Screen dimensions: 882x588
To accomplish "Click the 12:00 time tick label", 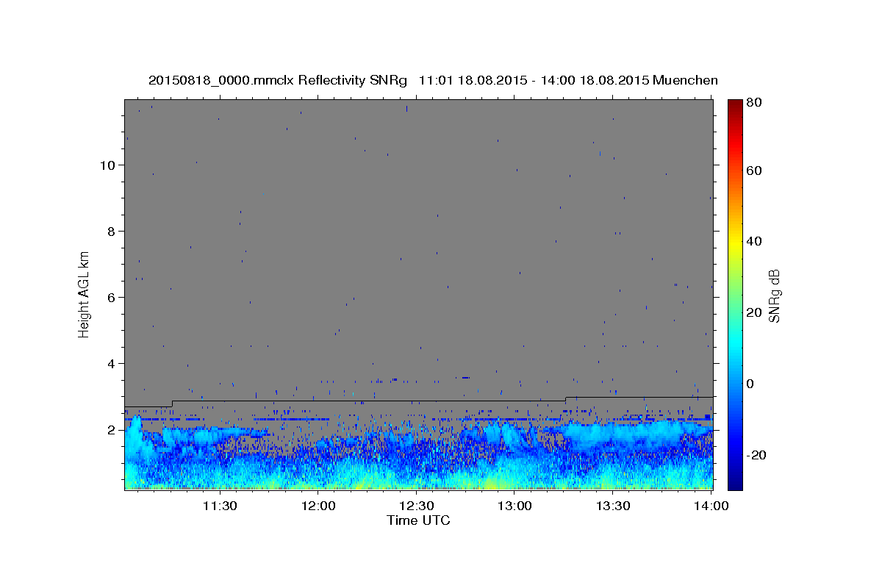I will coord(319,506).
